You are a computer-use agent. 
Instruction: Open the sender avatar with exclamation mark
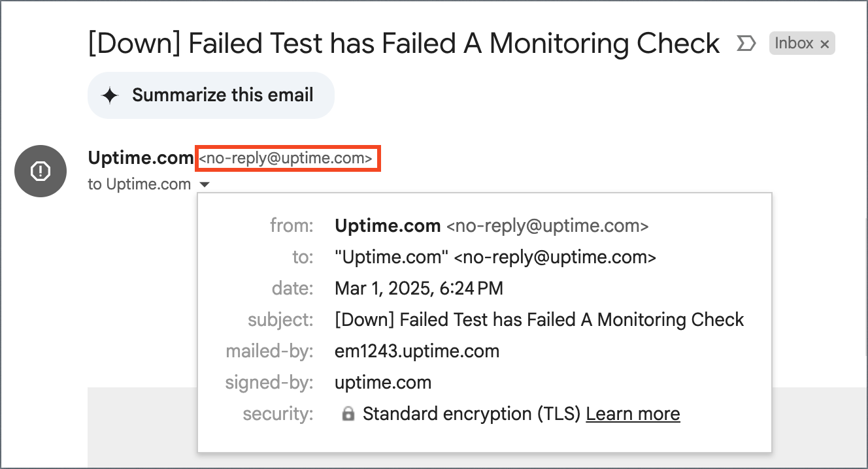pos(41,171)
